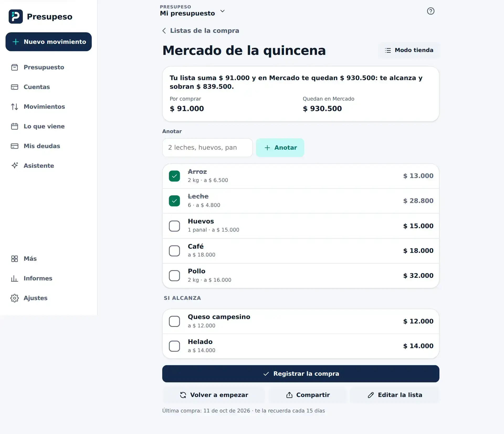Click the Arroz total $ 13.000
This screenshot has height=434, width=504.
pos(418,176)
